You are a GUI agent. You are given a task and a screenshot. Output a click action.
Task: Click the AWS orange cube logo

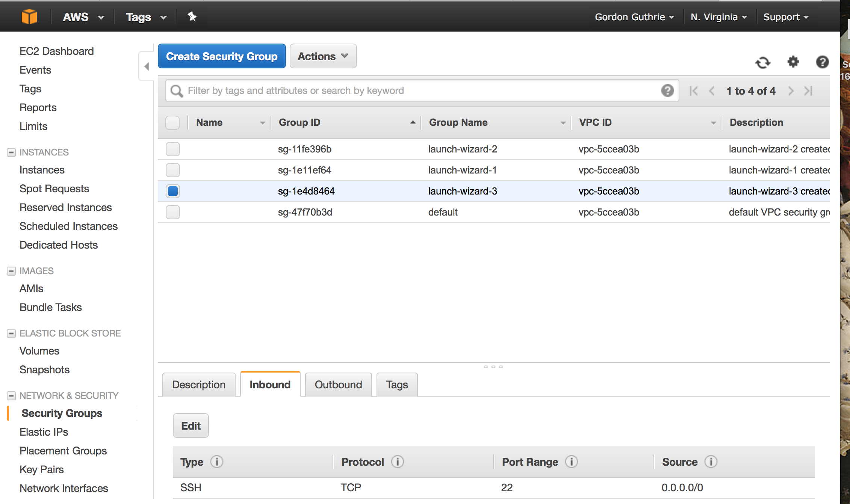(29, 17)
